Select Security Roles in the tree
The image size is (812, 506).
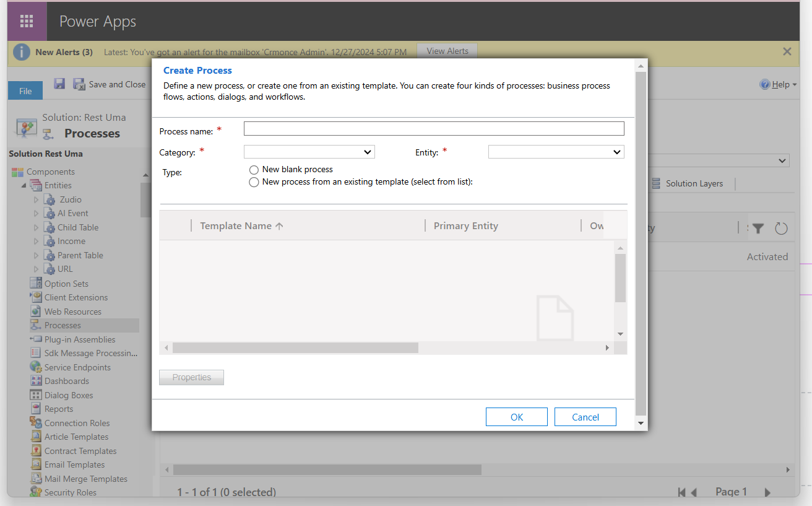click(70, 492)
